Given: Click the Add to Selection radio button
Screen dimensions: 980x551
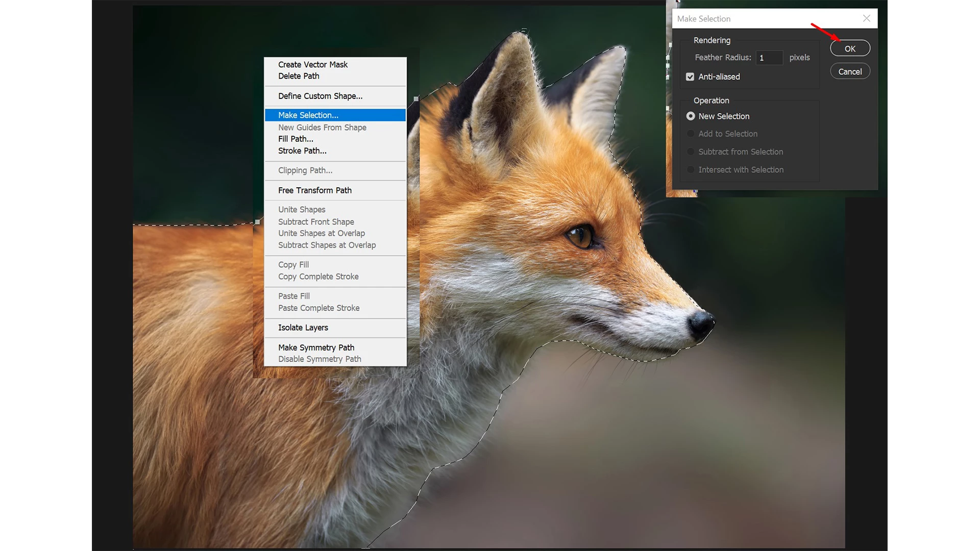Looking at the screenshot, I should [691, 134].
